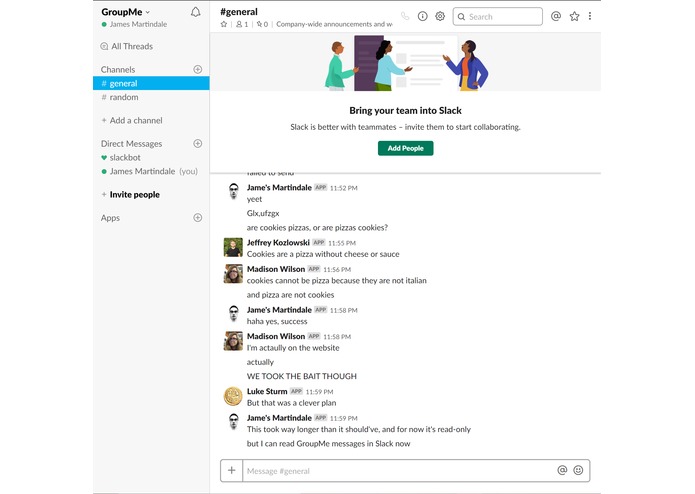
Task: Click message 'are cookies pizzas, or are pizzas cookies?'
Action: tap(317, 227)
